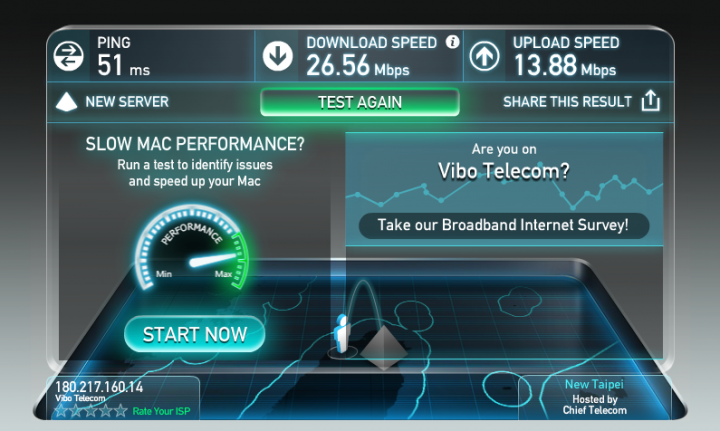The height and width of the screenshot is (431, 720).
Task: Open the download speed info icon
Action: tap(452, 42)
